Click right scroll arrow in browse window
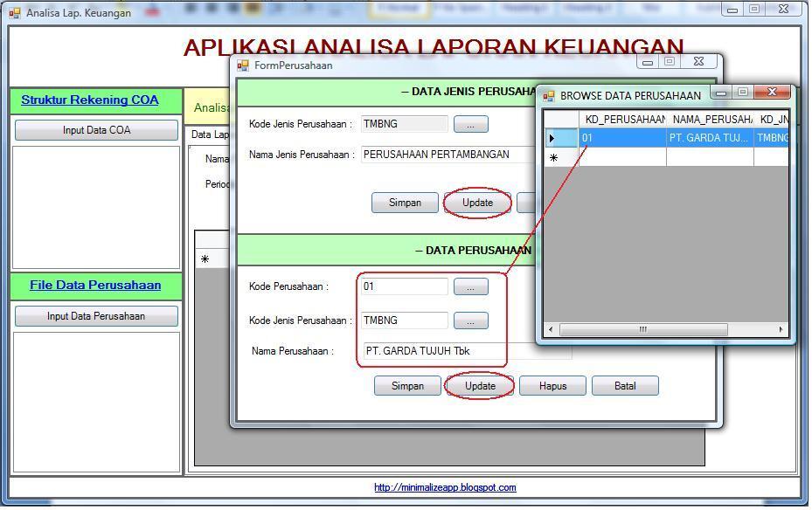Screen dimensions: 812x510 [x=781, y=329]
